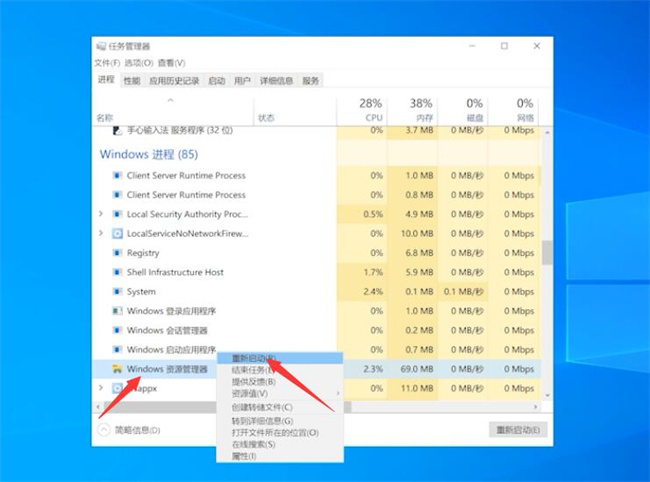This screenshot has width=650, height=482.
Task: Expand the Local Security Authority Process row
Action: 101,214
